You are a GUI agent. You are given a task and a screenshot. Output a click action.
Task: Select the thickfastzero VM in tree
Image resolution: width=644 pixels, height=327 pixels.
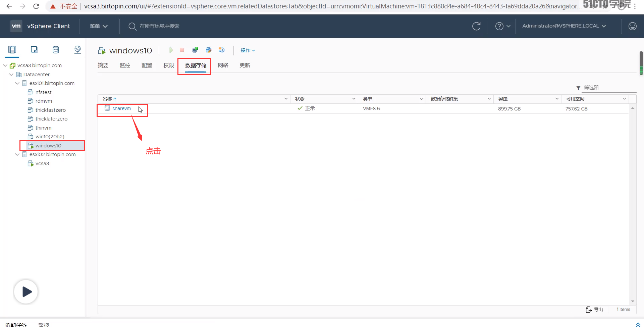51,110
